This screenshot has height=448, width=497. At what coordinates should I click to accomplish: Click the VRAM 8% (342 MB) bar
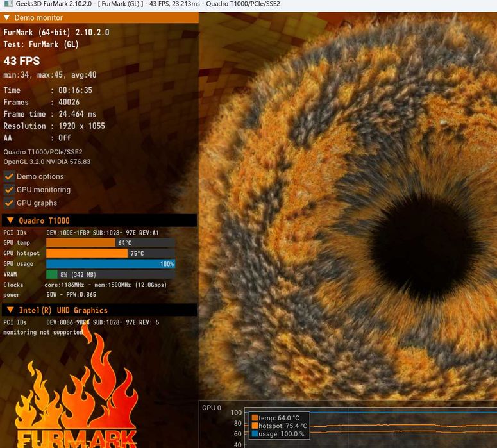point(110,274)
